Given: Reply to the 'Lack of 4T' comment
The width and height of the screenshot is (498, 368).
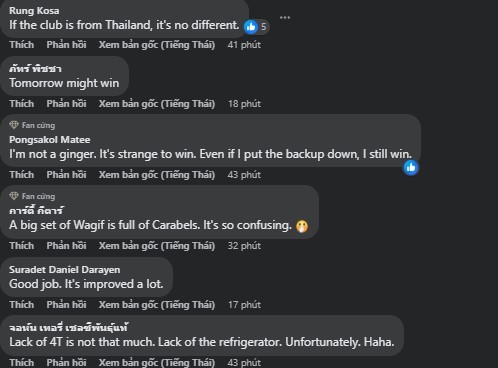Looking at the screenshot, I should coord(66,362).
